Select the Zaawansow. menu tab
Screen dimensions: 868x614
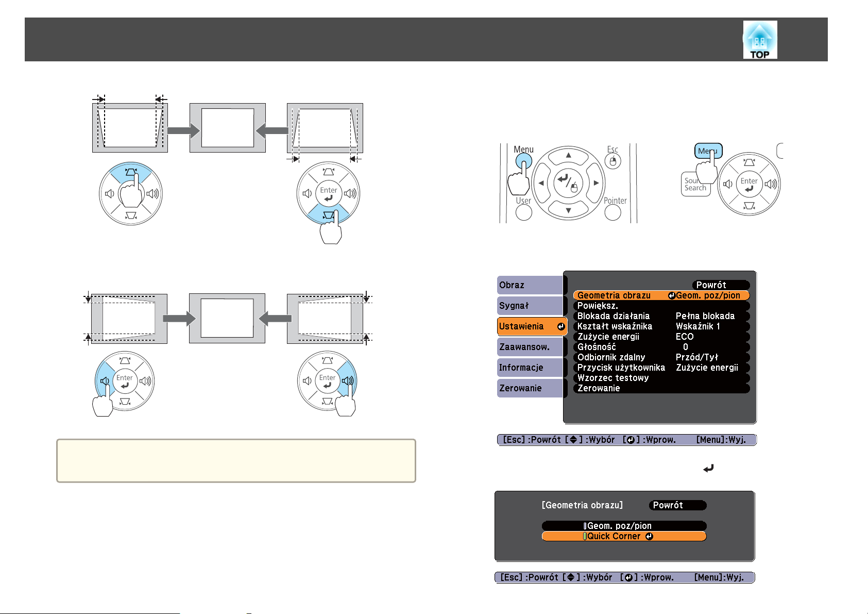[530, 347]
